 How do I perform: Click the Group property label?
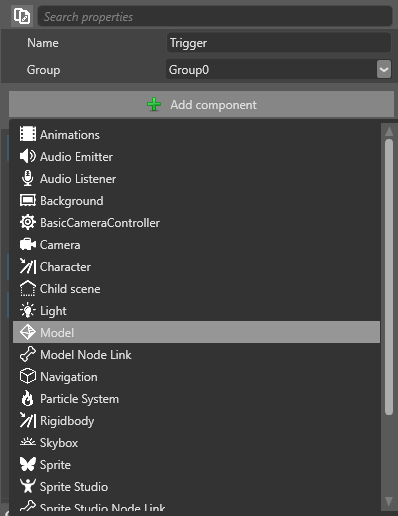tap(43, 70)
